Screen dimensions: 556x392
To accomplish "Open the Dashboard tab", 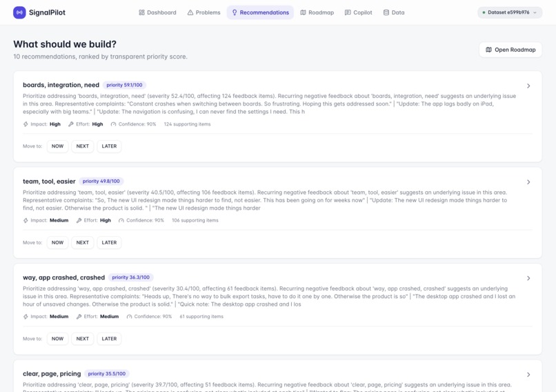I will pyautogui.click(x=157, y=12).
